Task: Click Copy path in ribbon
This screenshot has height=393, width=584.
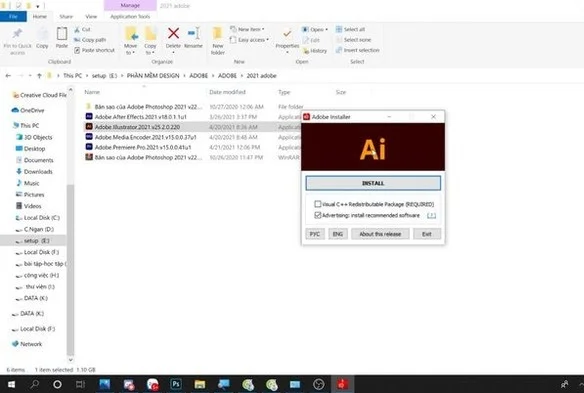Action: pos(90,39)
